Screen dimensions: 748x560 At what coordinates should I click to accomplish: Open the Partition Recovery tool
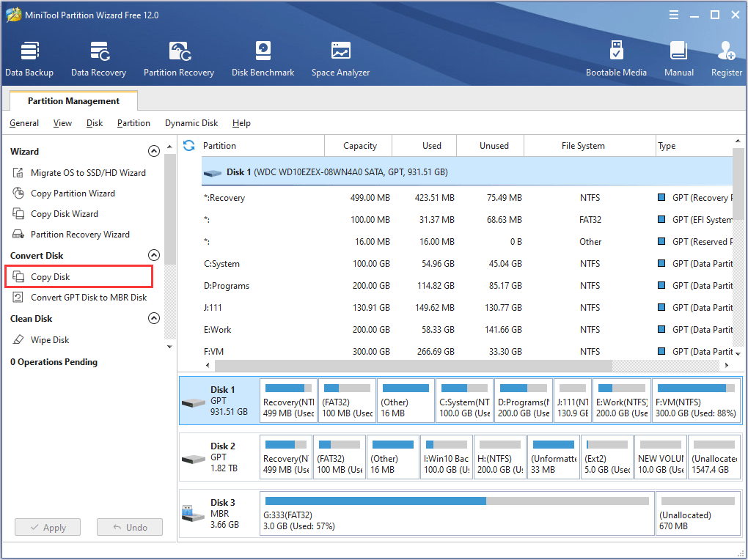(x=179, y=59)
